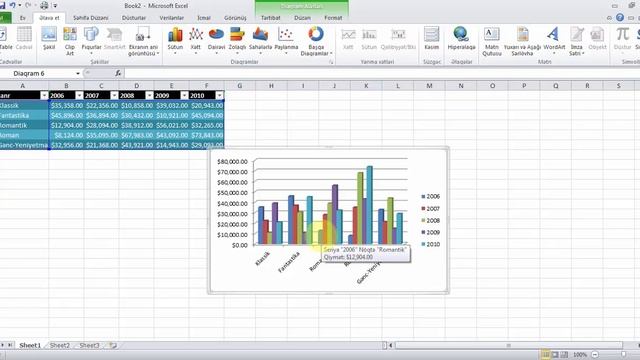Click the 2006 legend entry in chart
Image resolution: width=640 pixels, height=360 pixels.
click(431, 196)
